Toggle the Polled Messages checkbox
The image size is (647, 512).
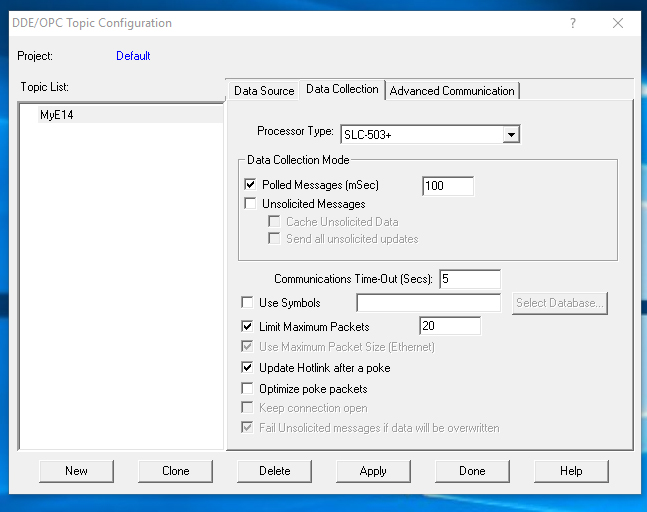click(250, 185)
